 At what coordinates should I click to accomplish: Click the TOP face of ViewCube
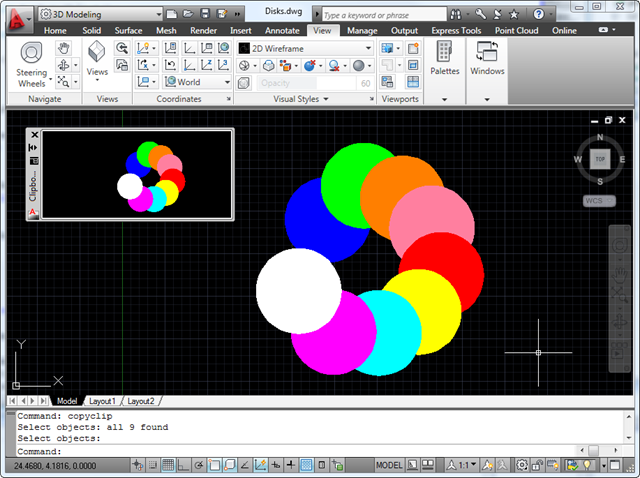(x=599, y=159)
